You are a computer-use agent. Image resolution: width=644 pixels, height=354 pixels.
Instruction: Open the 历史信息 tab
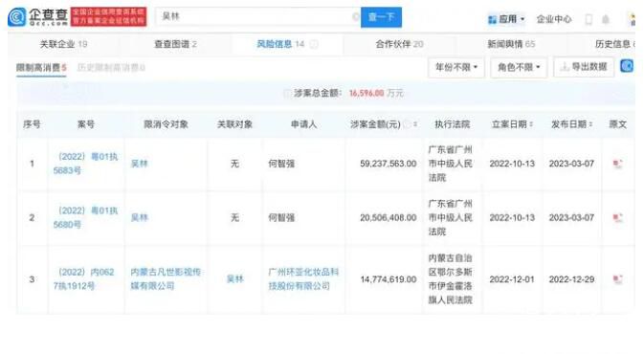[x=615, y=44]
